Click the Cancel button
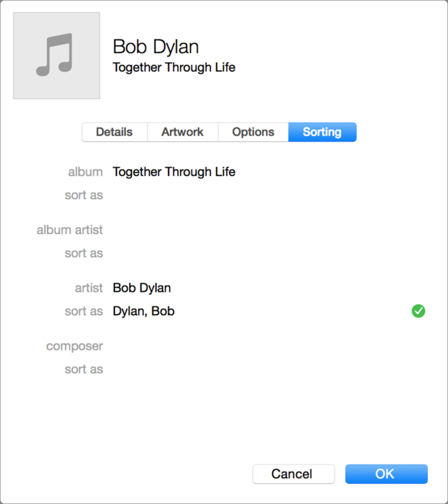The image size is (448, 504). pyautogui.click(x=294, y=474)
